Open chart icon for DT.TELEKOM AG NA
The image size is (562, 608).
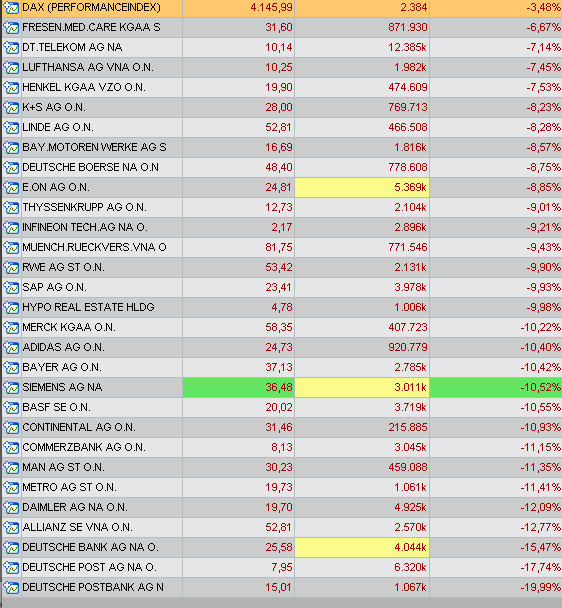[x=12, y=48]
